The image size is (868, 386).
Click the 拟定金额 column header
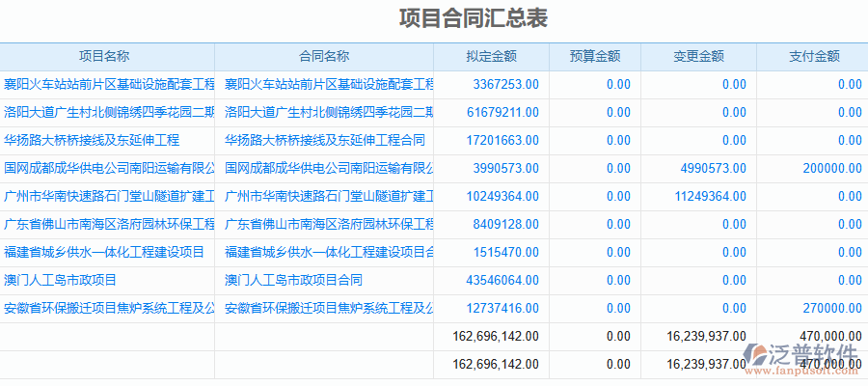point(491,57)
